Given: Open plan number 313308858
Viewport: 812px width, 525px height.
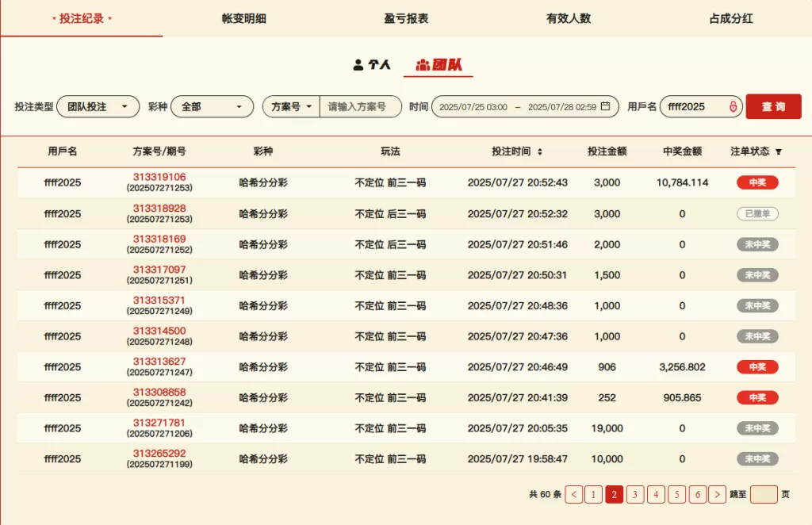Looking at the screenshot, I should [159, 392].
